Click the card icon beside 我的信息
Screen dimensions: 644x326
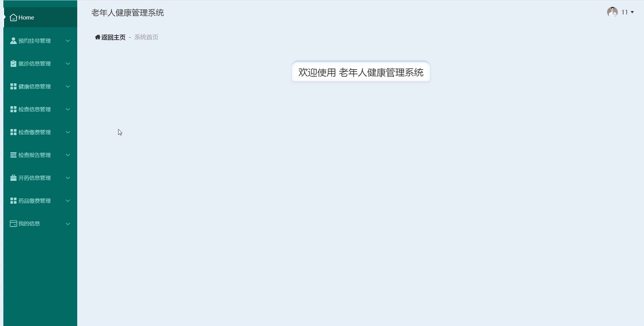[13, 223]
